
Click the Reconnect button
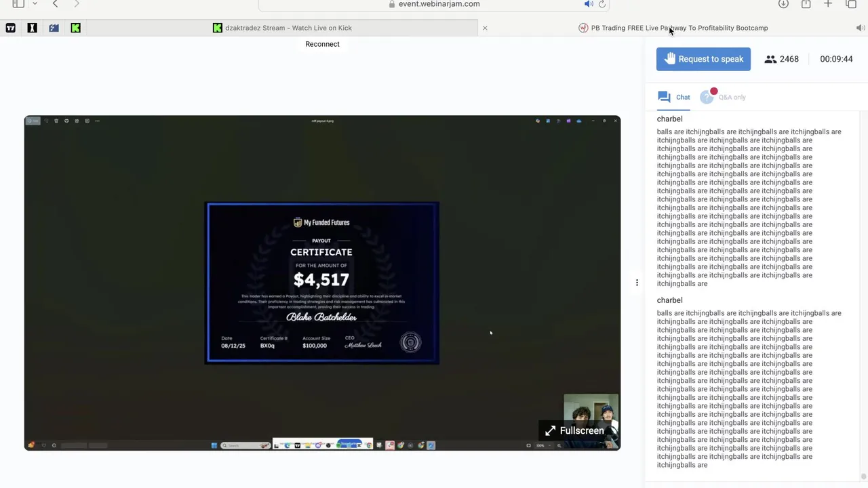(322, 44)
